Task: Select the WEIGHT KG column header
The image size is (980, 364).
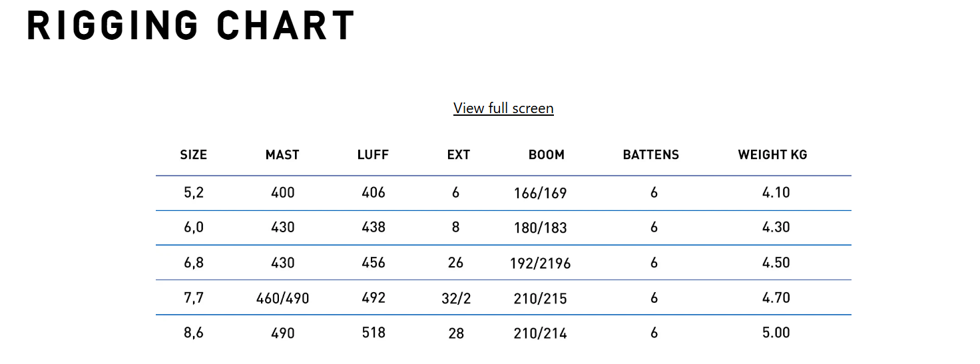Action: coord(772,155)
